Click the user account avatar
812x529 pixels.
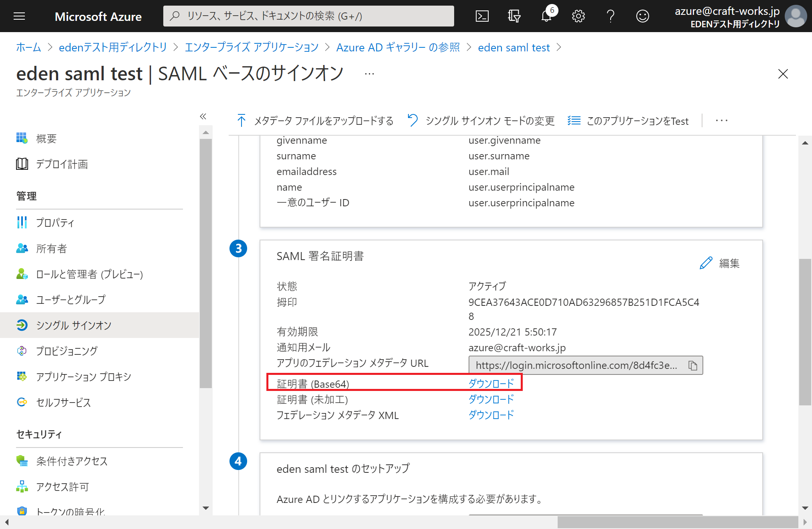click(x=796, y=16)
